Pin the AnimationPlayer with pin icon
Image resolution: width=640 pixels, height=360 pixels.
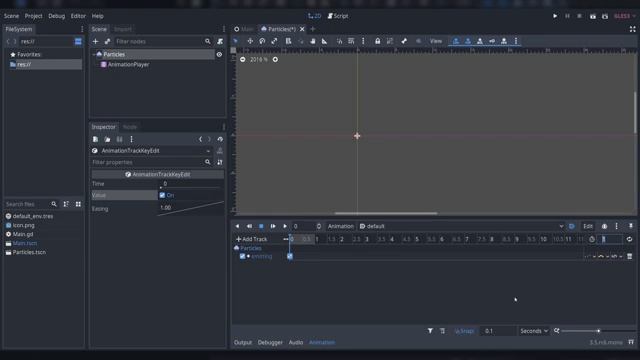631,226
